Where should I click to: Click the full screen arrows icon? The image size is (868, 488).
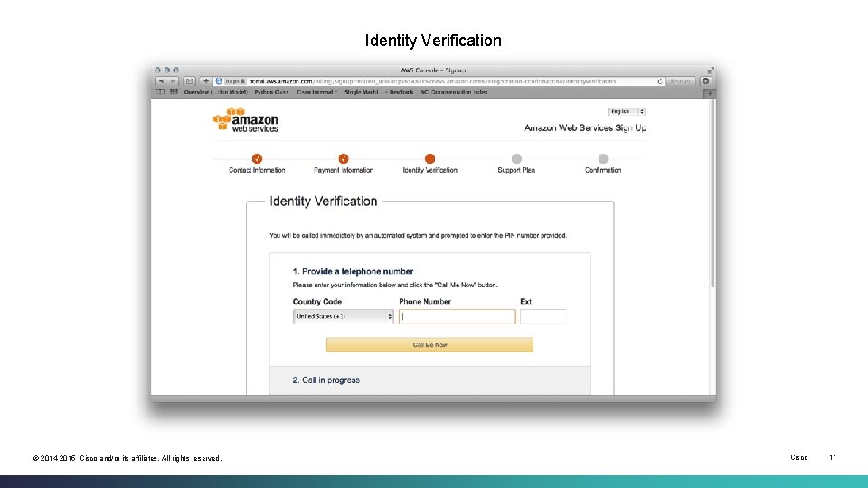click(711, 70)
